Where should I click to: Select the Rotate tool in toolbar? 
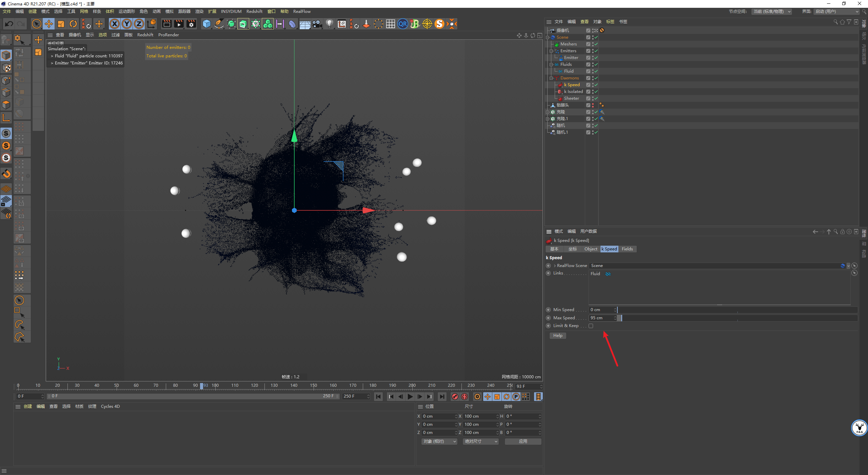coord(73,24)
